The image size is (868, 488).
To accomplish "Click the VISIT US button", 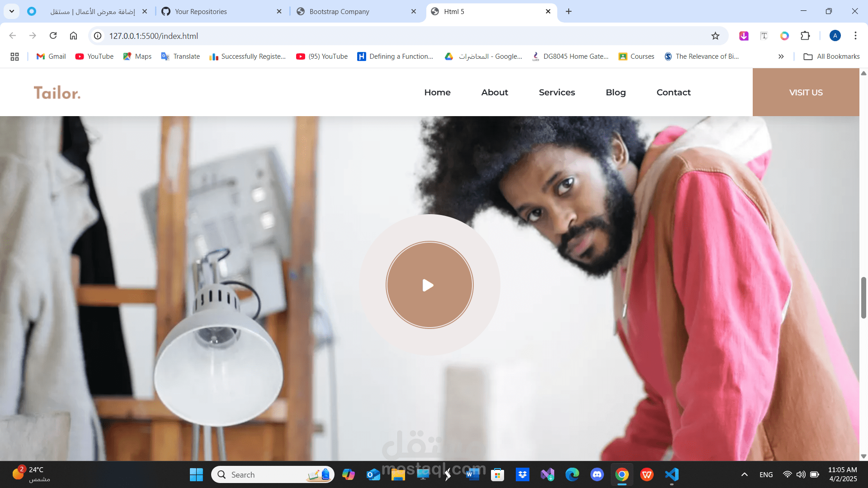I will pos(806,92).
